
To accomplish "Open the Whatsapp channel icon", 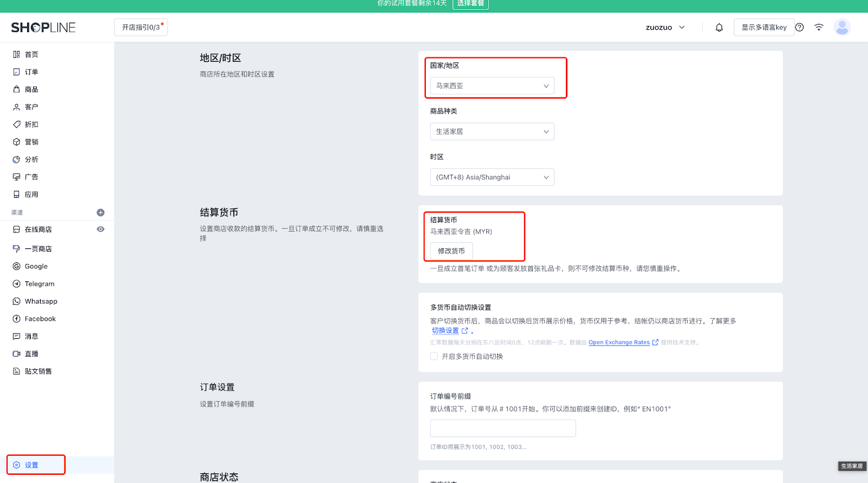I will (17, 301).
